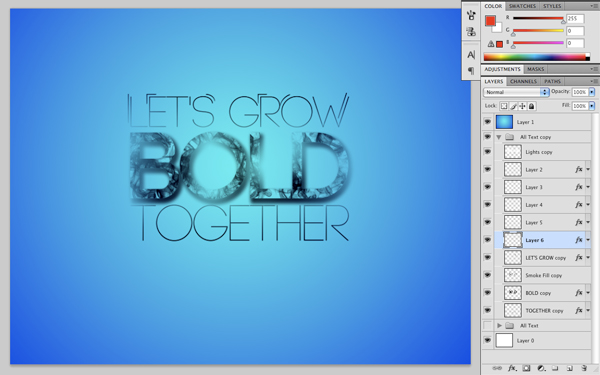
Task: Switch to the Channels tab
Action: 523,81
